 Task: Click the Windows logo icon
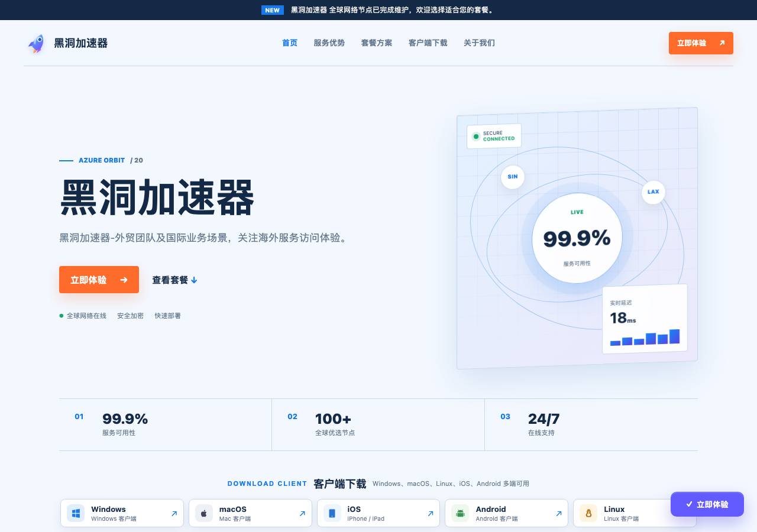tap(76, 513)
